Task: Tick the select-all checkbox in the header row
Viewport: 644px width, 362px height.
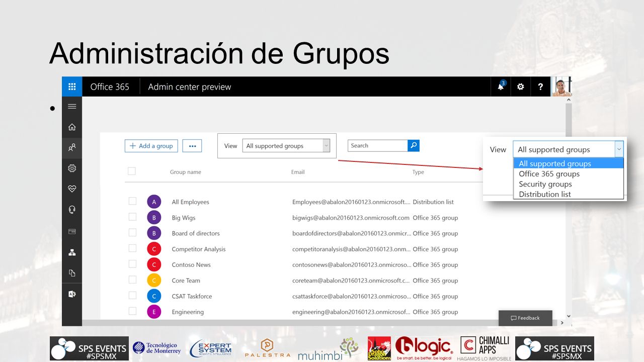Action: point(132,171)
